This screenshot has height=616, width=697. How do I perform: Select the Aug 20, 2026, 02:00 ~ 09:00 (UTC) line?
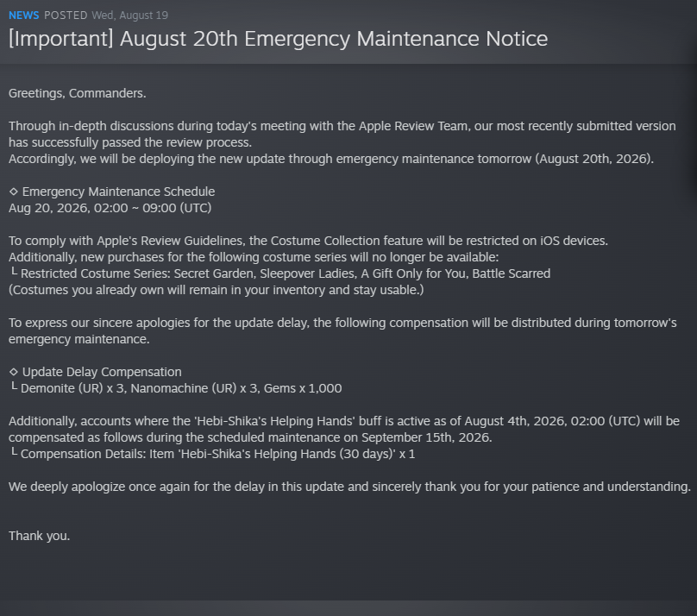point(110,208)
